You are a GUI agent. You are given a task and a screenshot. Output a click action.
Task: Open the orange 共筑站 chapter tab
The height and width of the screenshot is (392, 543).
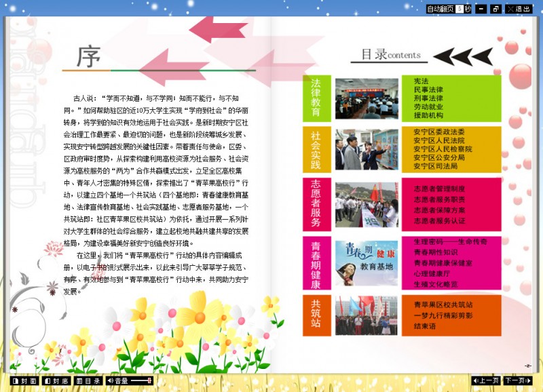click(x=316, y=315)
